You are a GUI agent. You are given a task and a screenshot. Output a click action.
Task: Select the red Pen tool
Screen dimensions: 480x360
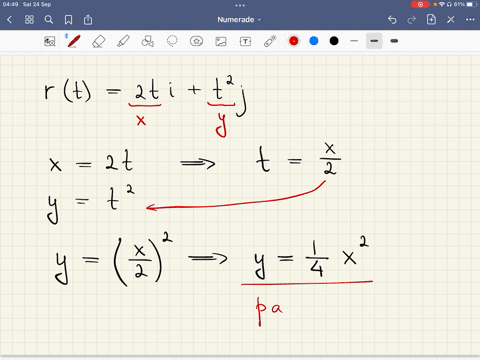click(73, 41)
